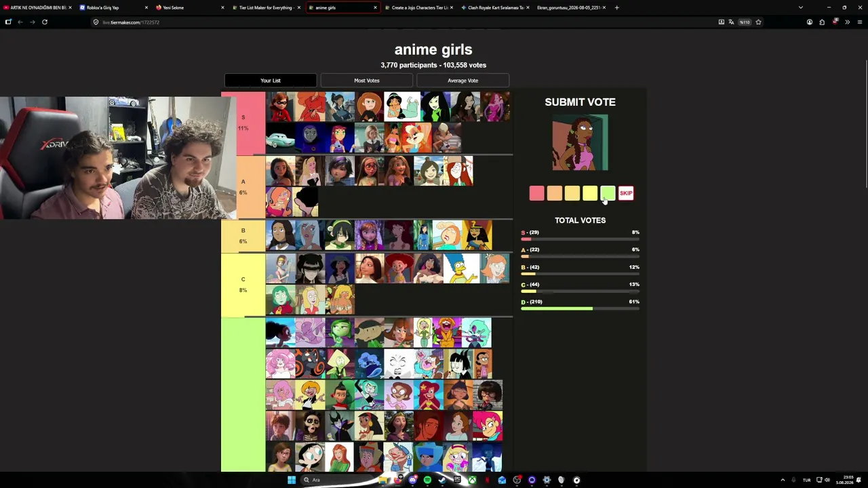The height and width of the screenshot is (488, 868).
Task: Click the browser forward arrow
Action: [x=32, y=22]
